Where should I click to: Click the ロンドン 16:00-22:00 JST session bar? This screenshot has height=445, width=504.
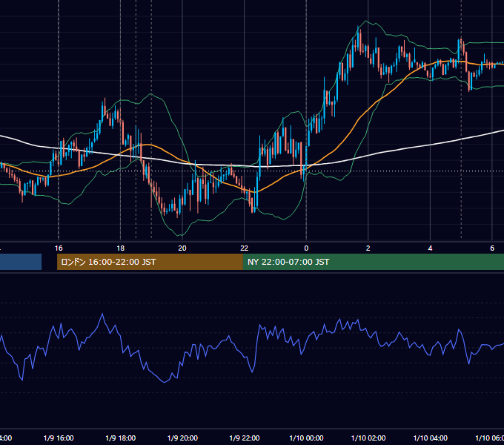coord(150,262)
